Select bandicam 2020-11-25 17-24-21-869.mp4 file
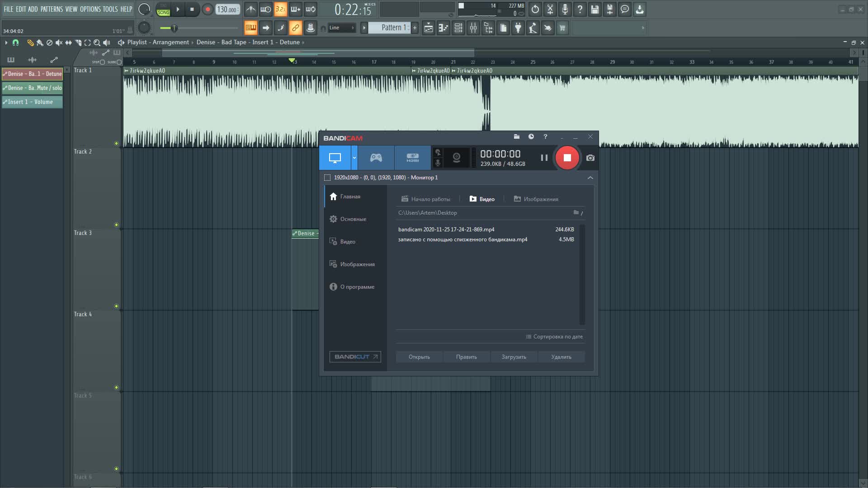868x488 pixels. click(486, 230)
